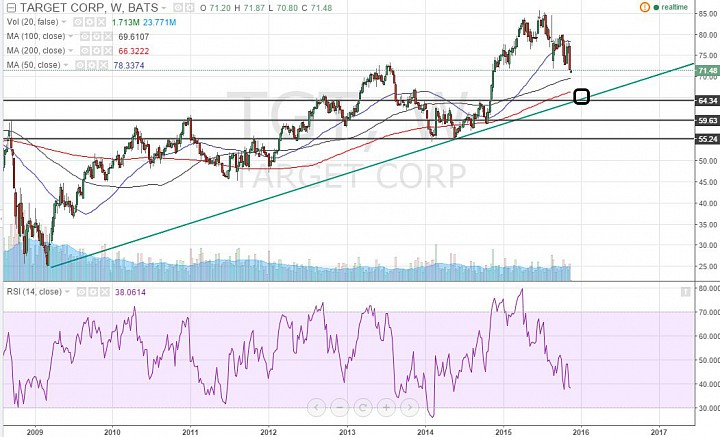Open RSI (14, close) format settings
The height and width of the screenshot is (437, 720).
92,292
